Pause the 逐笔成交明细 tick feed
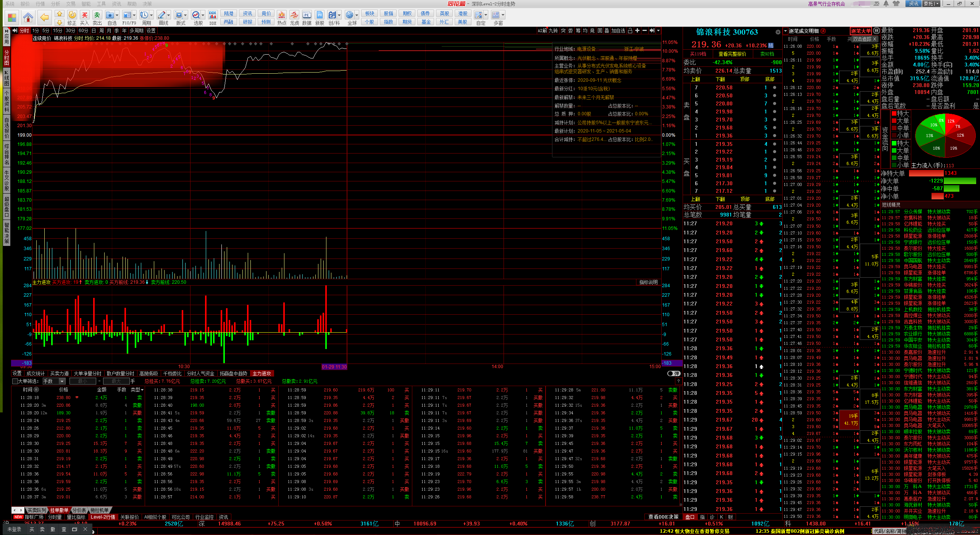The height and width of the screenshot is (535, 980). point(877,31)
